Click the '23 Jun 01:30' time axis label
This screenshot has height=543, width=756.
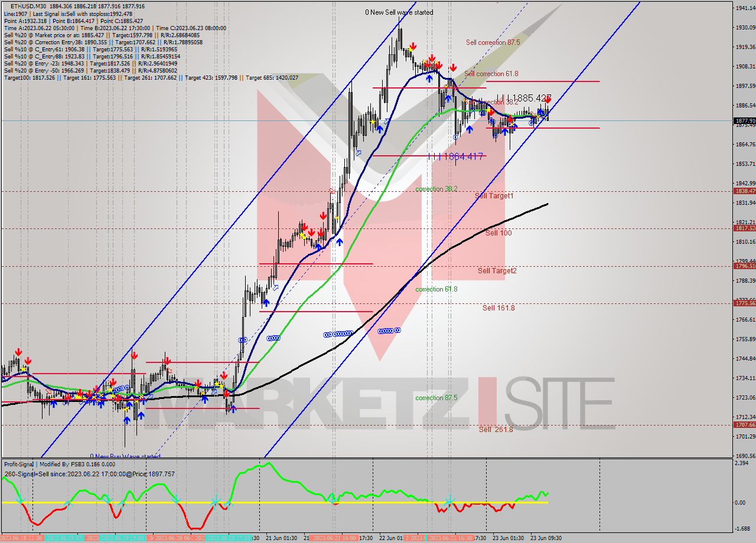point(509,538)
